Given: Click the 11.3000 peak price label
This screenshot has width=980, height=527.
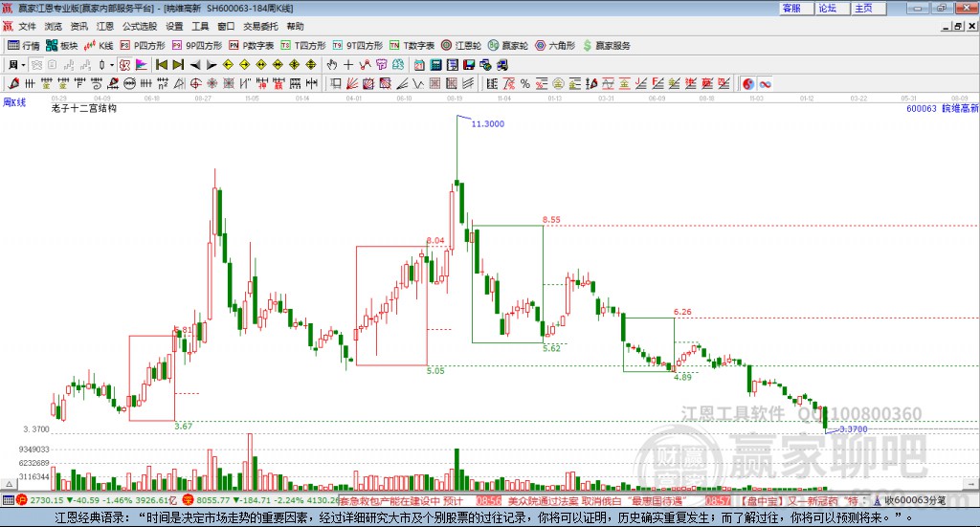Looking at the screenshot, I should pyautogui.click(x=487, y=123).
